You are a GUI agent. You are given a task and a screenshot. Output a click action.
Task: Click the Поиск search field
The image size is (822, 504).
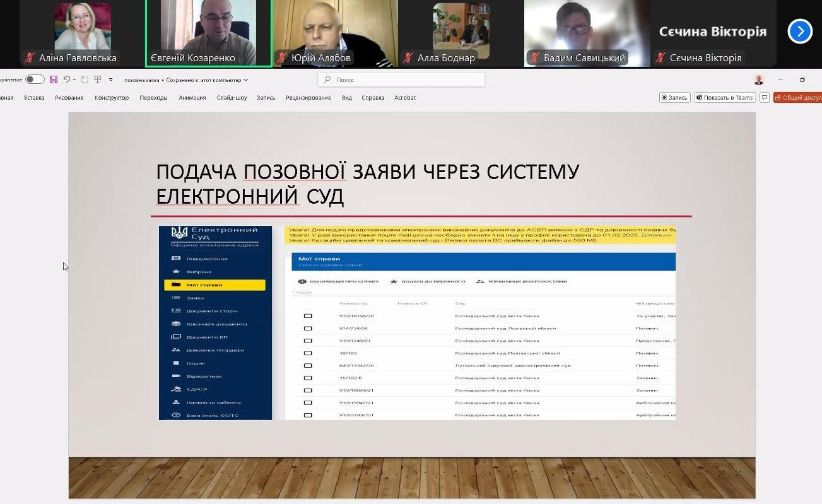[401, 80]
